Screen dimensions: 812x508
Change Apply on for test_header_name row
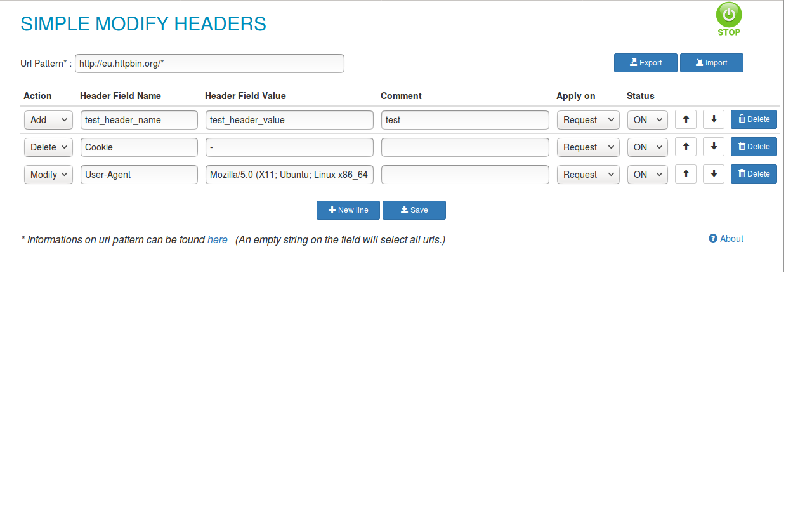[x=588, y=120]
